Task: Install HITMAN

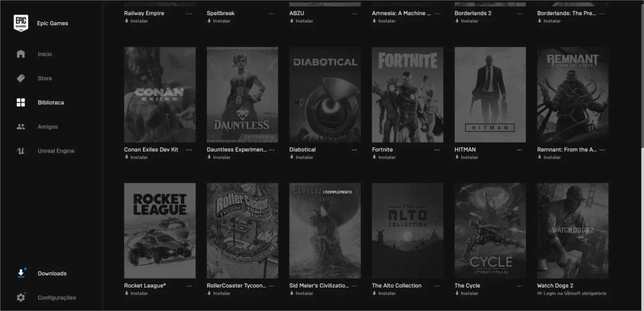Action: tap(466, 157)
